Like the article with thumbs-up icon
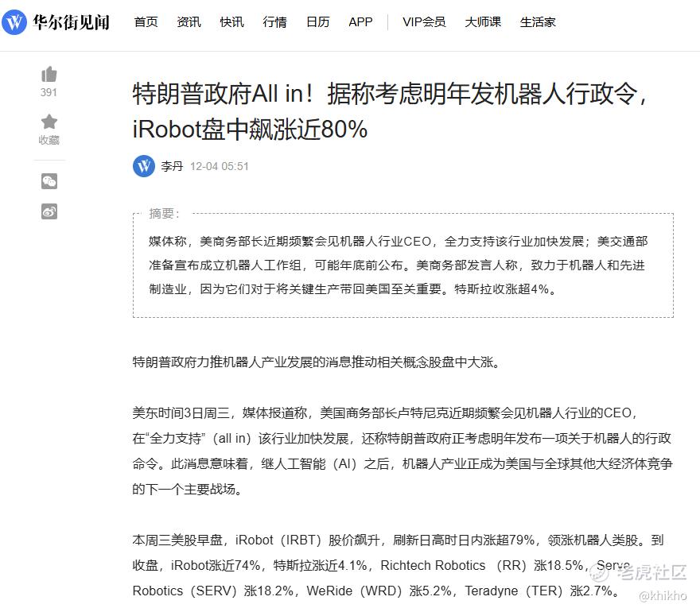This screenshot has width=700, height=612. [x=49, y=75]
